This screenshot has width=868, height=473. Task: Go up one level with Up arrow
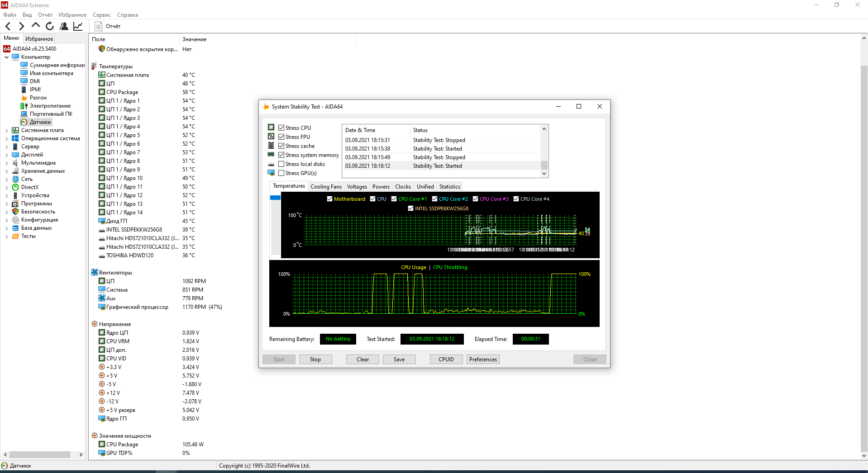36,26
